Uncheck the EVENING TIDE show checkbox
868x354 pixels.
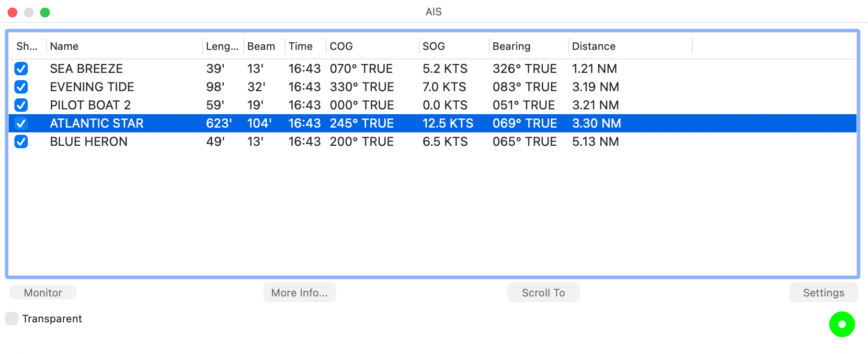(x=21, y=87)
